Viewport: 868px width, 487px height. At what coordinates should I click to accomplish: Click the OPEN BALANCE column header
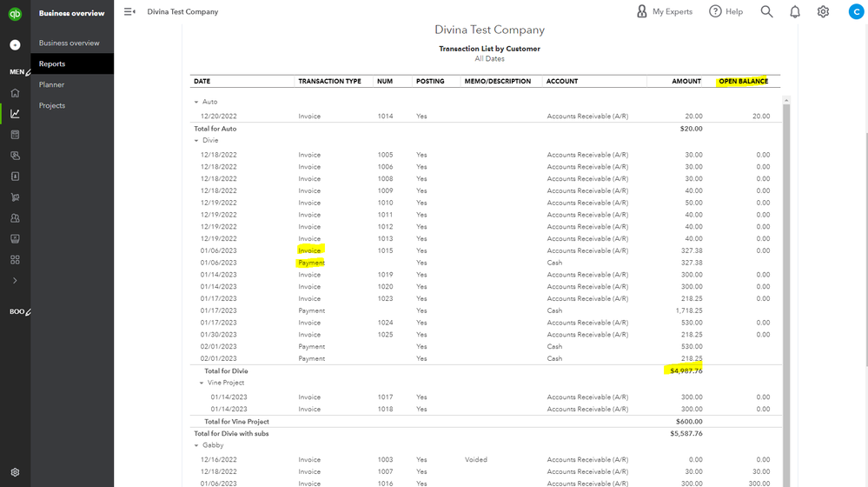click(743, 82)
